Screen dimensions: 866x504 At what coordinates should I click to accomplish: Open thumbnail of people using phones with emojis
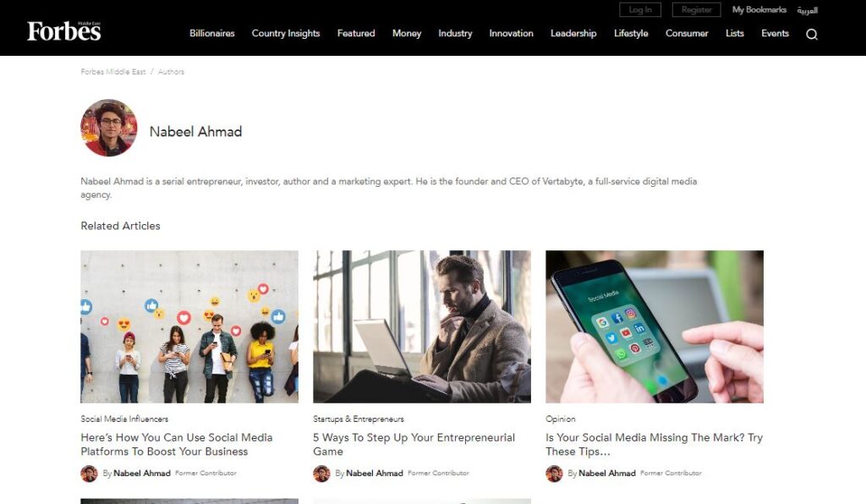(189, 326)
